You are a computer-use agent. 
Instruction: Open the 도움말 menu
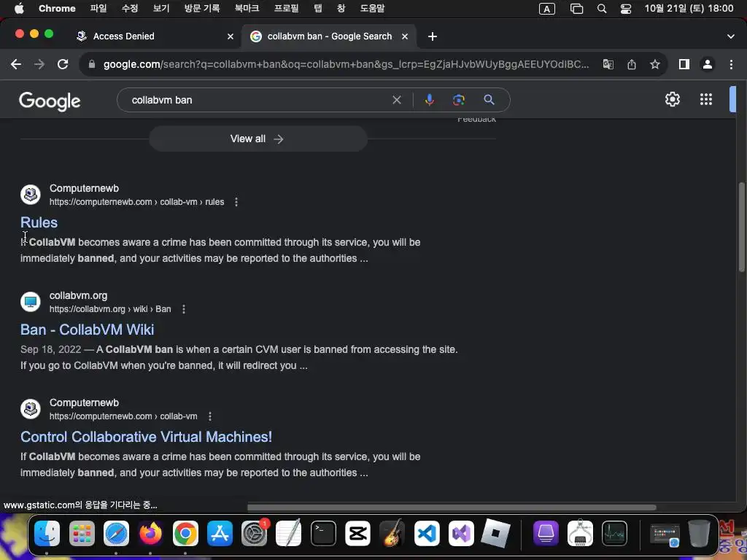point(372,8)
